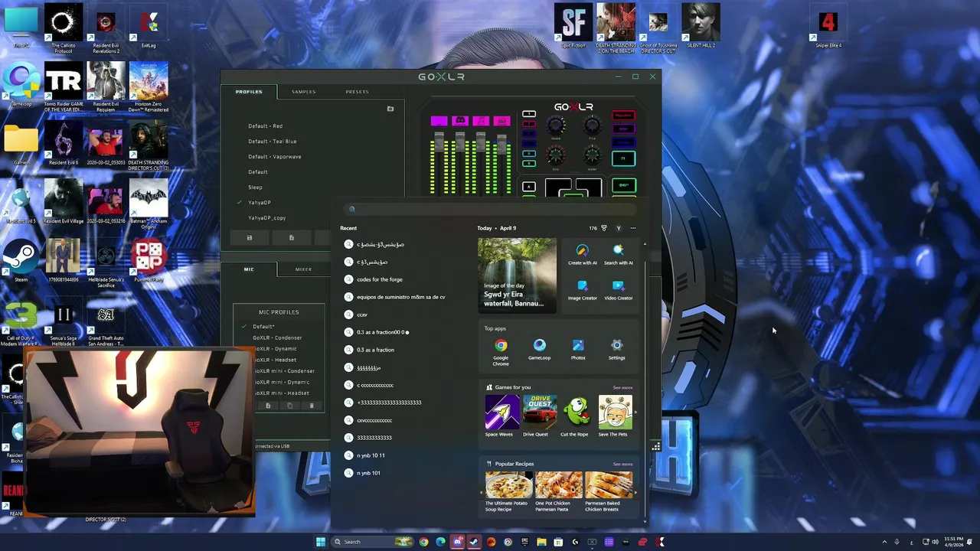Select 'Sleep' GoXLR profile
The height and width of the screenshot is (551, 980).
point(255,187)
